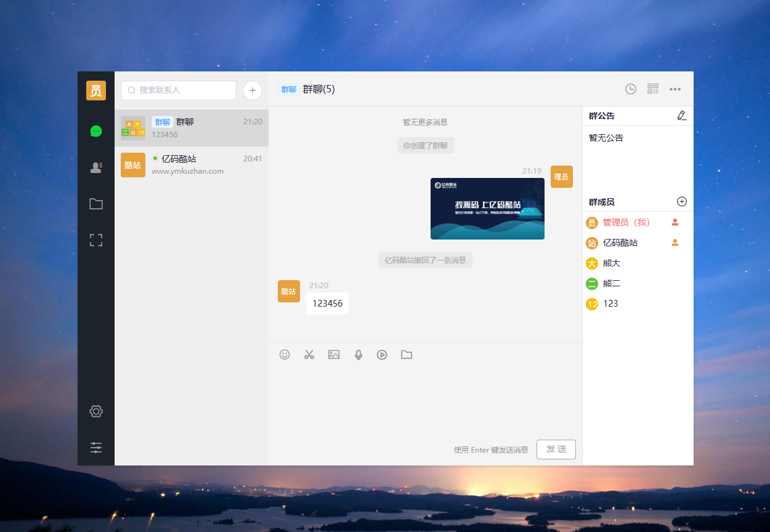The image size is (770, 532).
Task: Click 暂无更多消息 text
Action: [425, 122]
